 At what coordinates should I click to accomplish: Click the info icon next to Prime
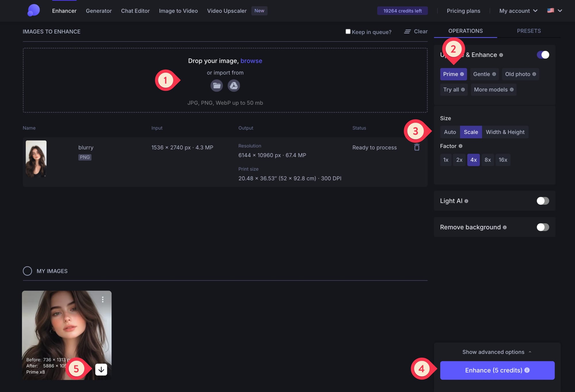[462, 74]
